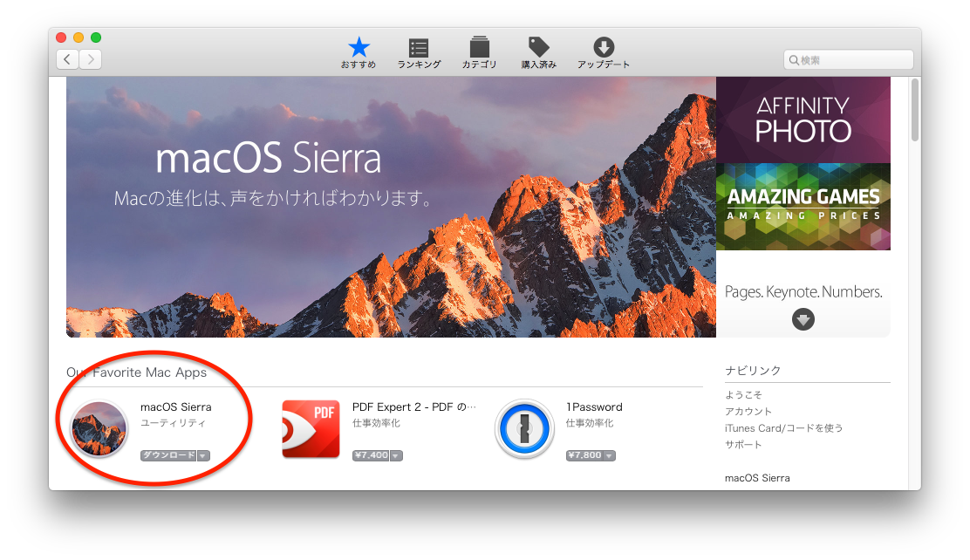
Task: Expand the arrow beside ¥7,400 price
Action: pyautogui.click(x=396, y=456)
